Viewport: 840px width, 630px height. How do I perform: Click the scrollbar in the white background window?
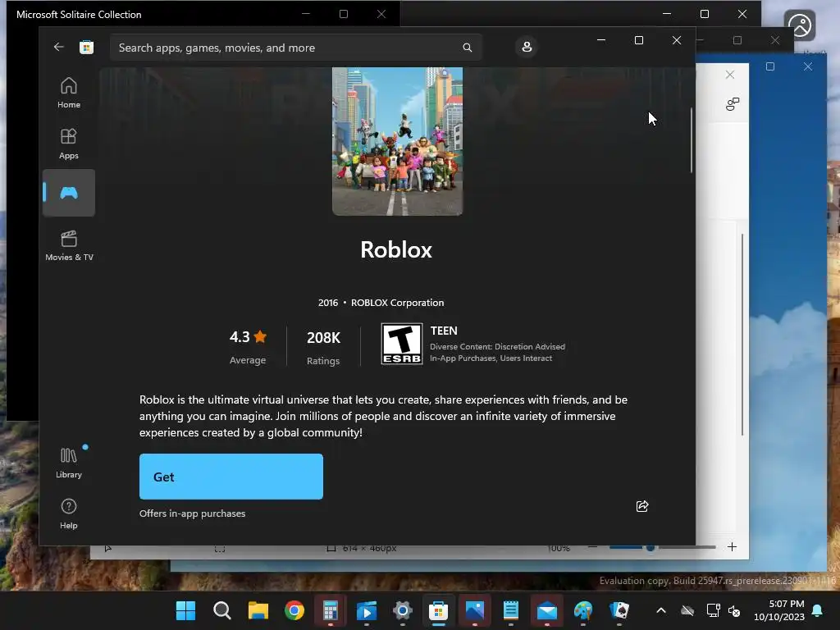742,335
